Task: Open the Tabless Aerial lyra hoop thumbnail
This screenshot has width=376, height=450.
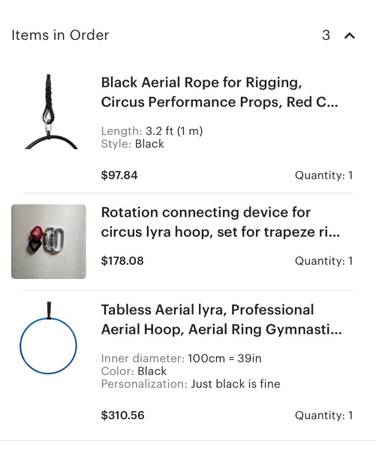Action: [x=49, y=338]
